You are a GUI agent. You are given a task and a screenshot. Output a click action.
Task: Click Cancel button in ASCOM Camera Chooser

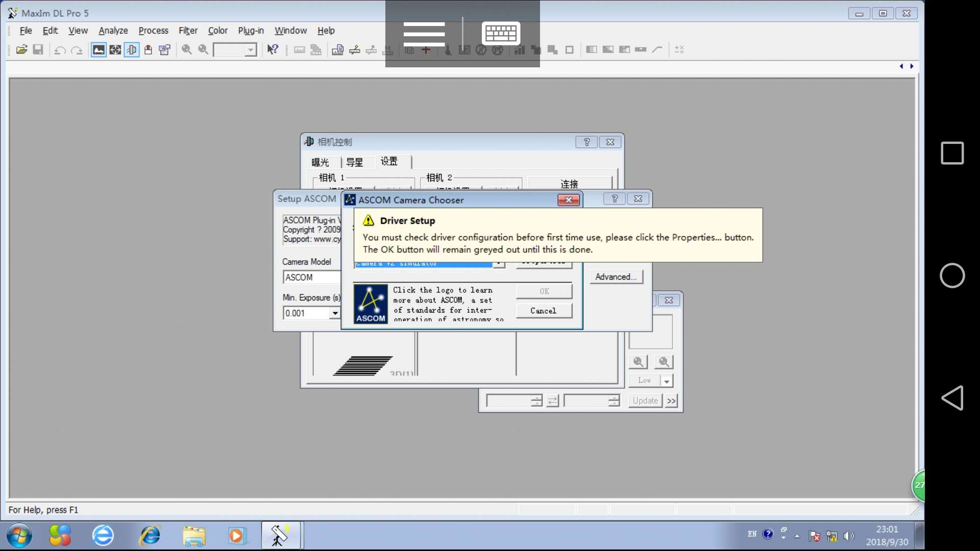543,310
